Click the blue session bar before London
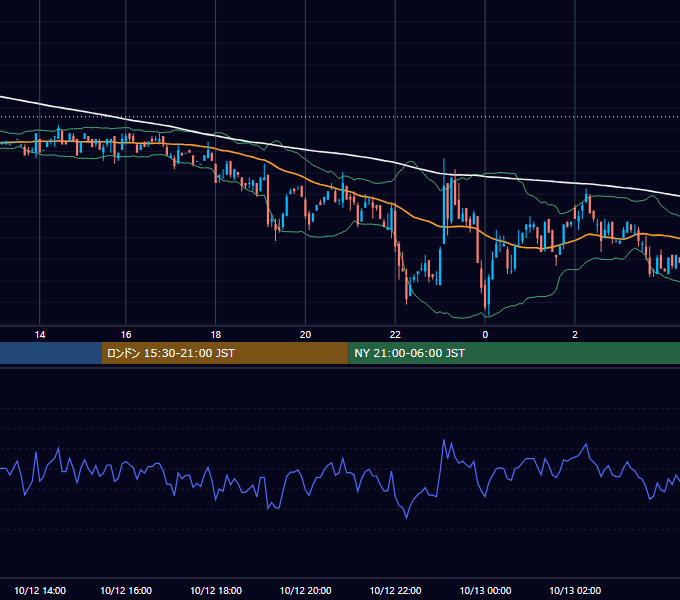The height and width of the screenshot is (600, 680). [x=51, y=353]
